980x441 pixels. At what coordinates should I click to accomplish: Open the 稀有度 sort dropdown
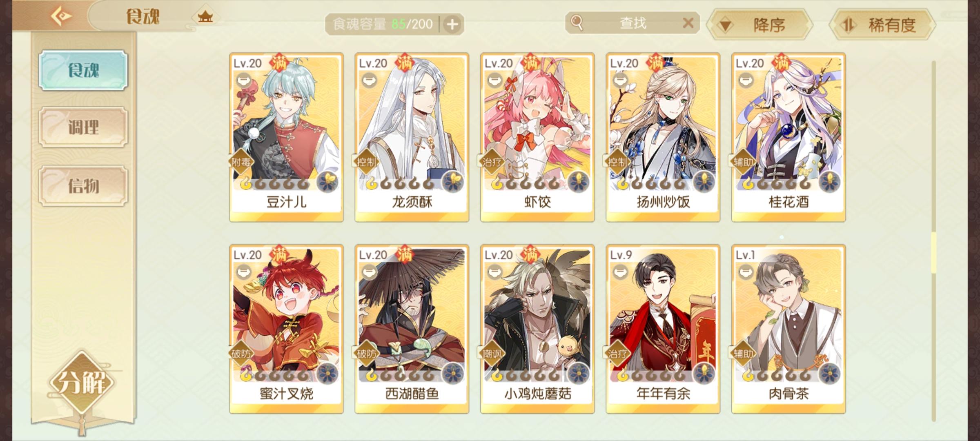[x=882, y=25]
